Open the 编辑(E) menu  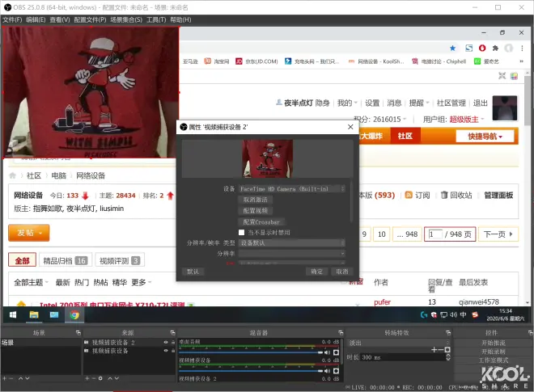36,19
